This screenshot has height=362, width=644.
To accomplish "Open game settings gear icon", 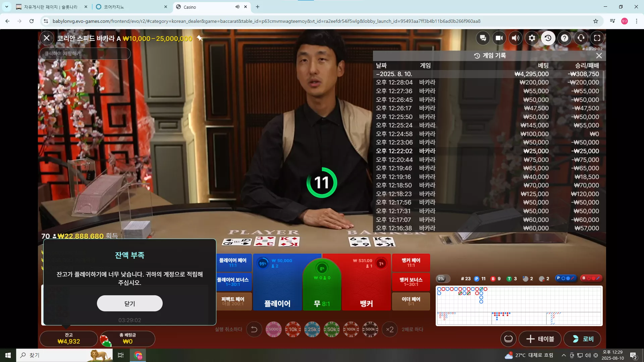I will click(532, 38).
